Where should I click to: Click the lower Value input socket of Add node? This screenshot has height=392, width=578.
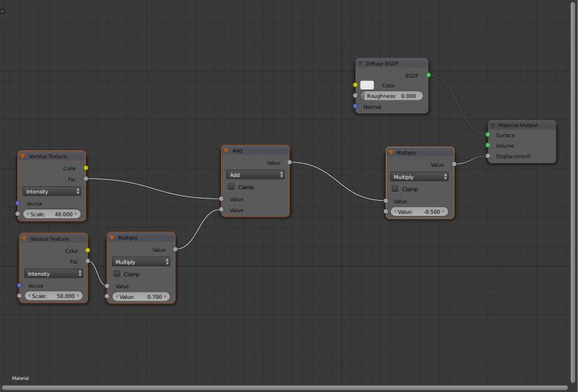pyautogui.click(x=221, y=209)
